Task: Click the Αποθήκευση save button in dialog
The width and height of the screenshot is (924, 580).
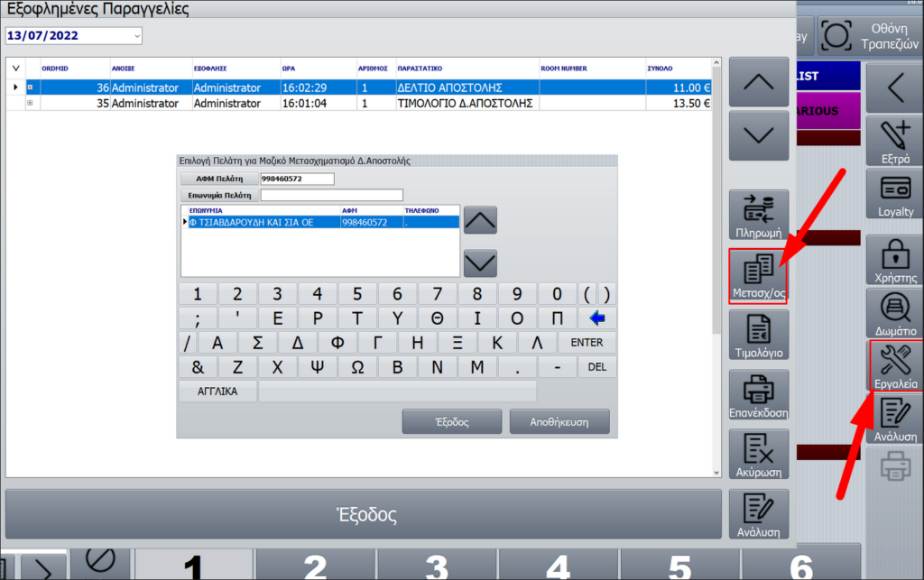Action: pos(559,421)
